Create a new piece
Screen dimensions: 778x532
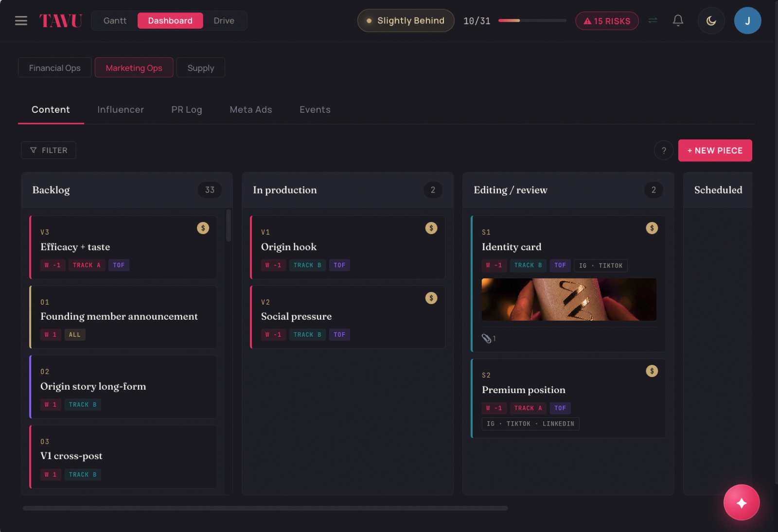click(x=715, y=151)
